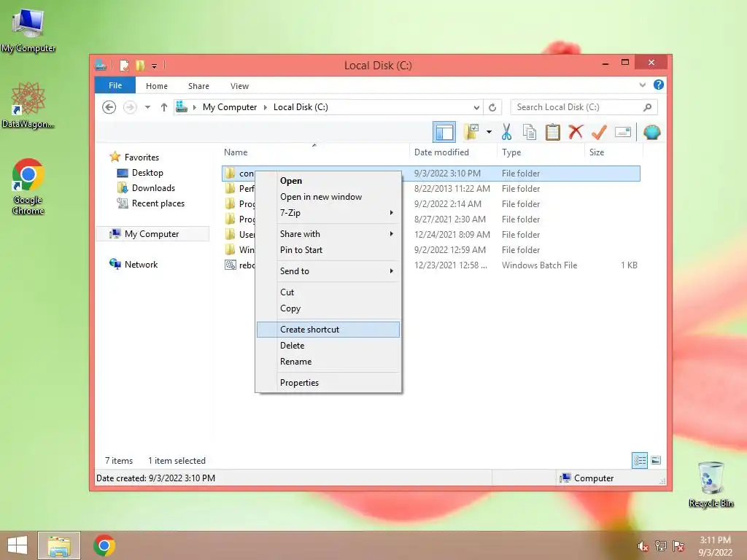Select the Windows Batch File row
Viewport: 747px width, 560px height.
click(430, 265)
